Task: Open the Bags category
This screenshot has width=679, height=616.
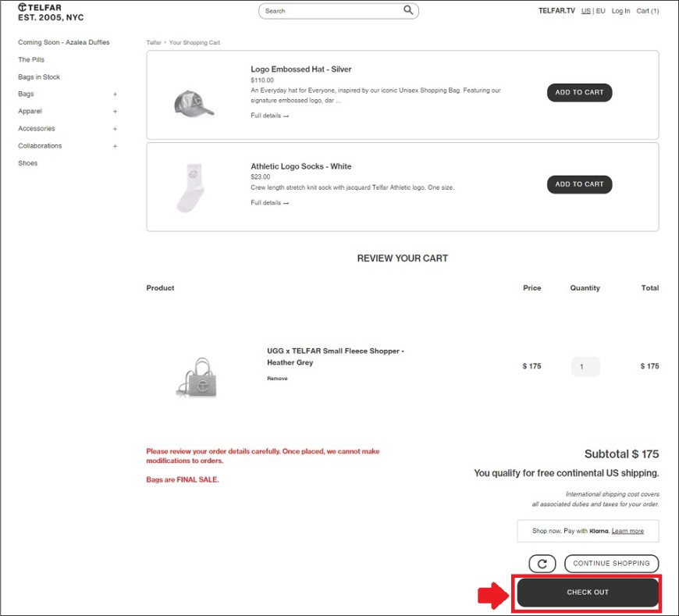Action: coord(26,94)
